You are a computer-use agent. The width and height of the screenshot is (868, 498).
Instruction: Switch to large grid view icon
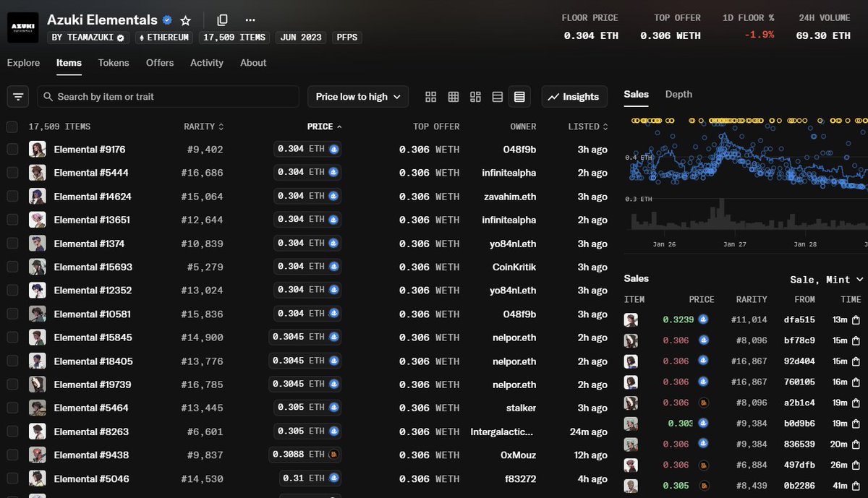tap(431, 96)
